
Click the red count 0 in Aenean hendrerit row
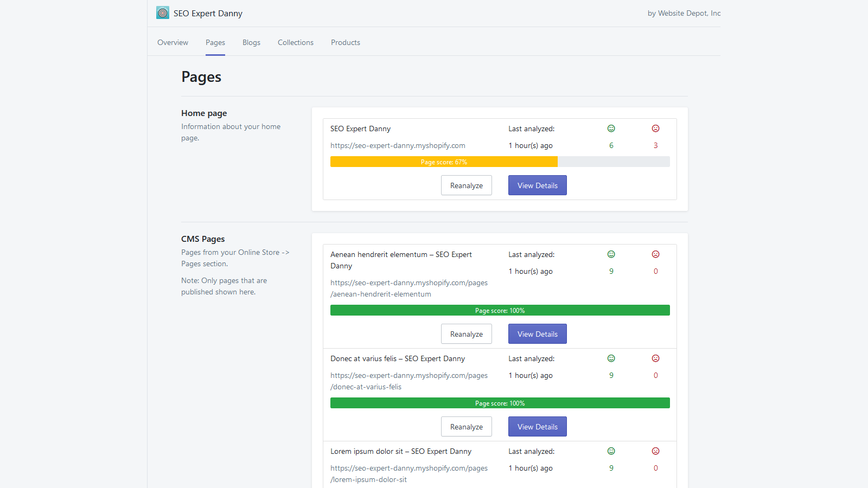[x=656, y=271]
